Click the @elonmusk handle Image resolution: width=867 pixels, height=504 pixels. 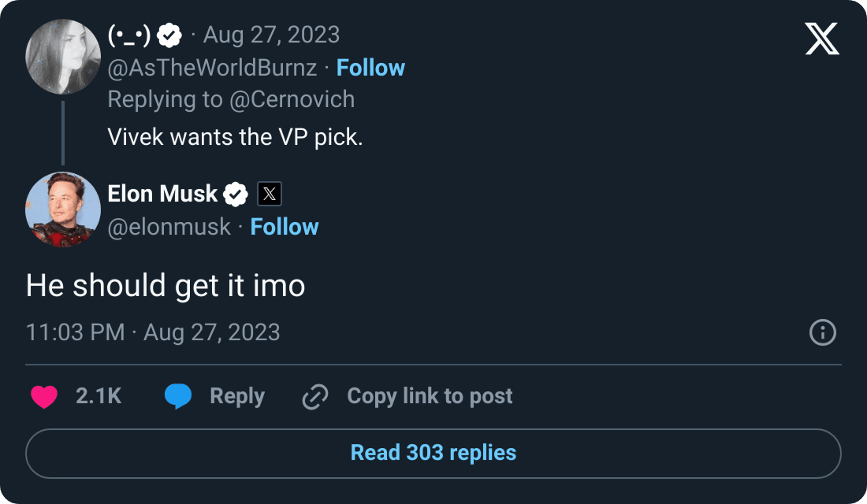tap(170, 227)
